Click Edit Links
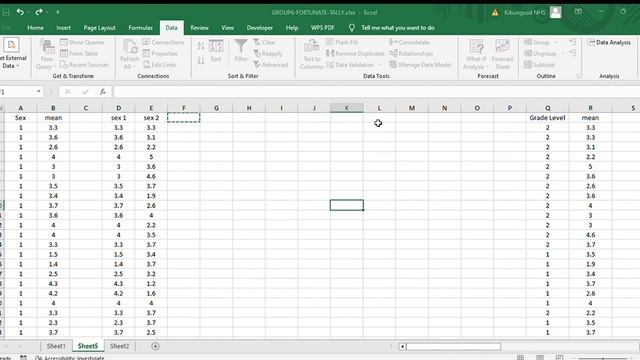 (159, 64)
